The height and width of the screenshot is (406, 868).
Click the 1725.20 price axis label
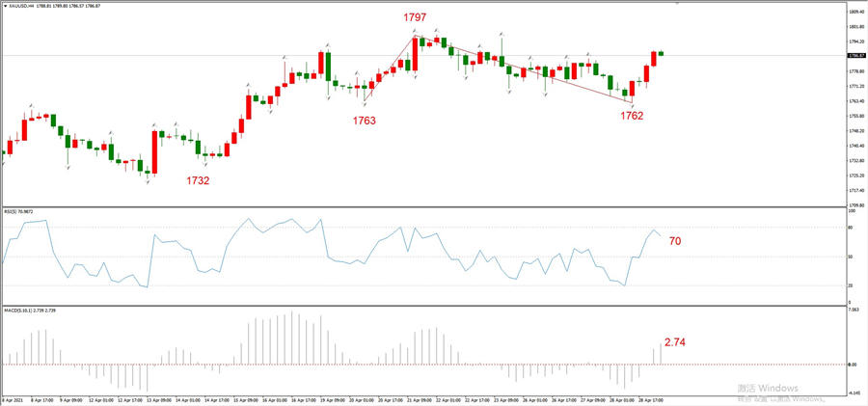tap(855, 176)
